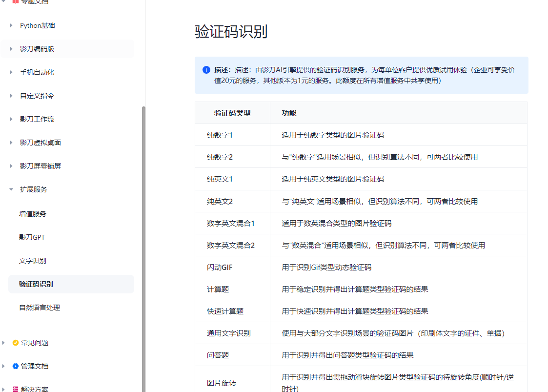Image resolution: width=548 pixels, height=392 pixels.
Task: Collapse the 扩展服务 section
Action: (11, 189)
